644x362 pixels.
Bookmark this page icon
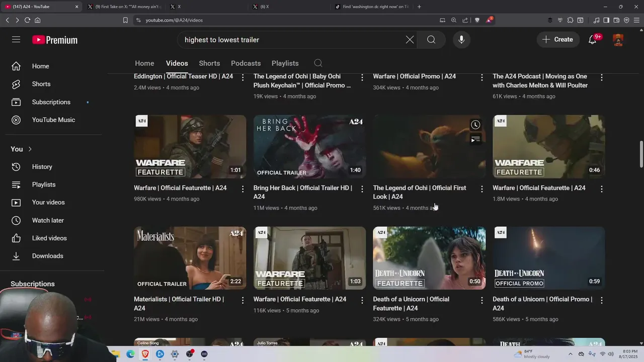tap(125, 20)
